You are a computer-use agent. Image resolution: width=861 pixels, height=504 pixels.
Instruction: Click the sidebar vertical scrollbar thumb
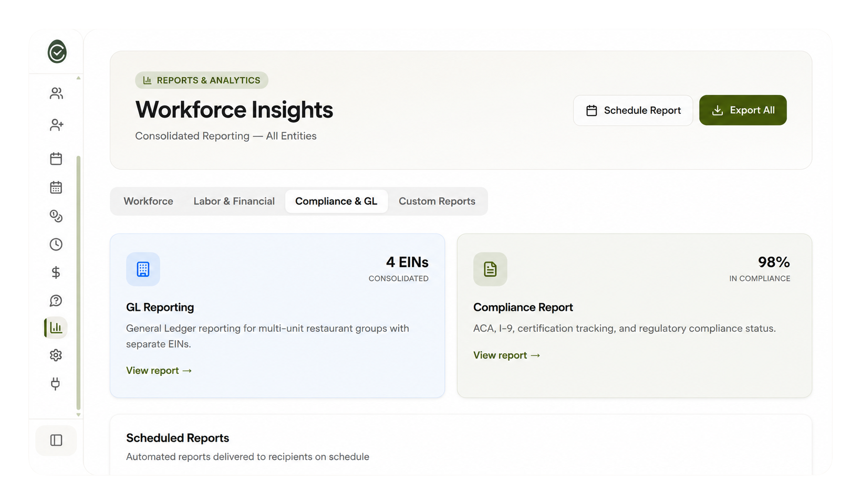click(x=78, y=282)
